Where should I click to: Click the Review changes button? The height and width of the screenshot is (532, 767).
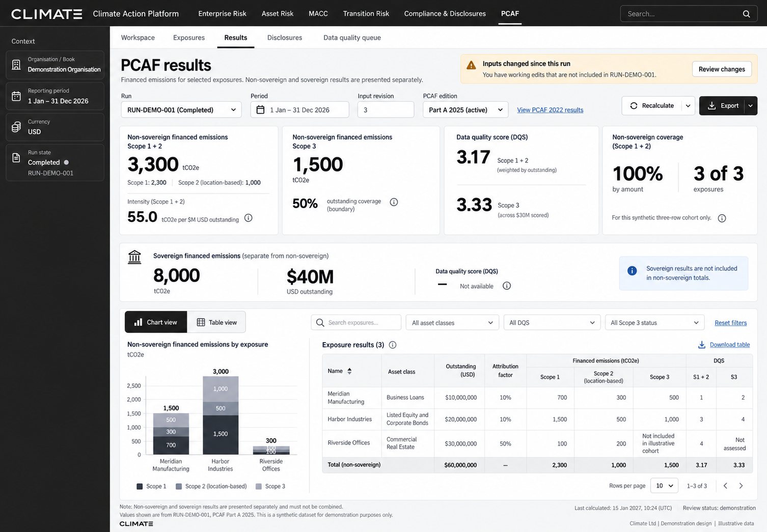pos(722,69)
